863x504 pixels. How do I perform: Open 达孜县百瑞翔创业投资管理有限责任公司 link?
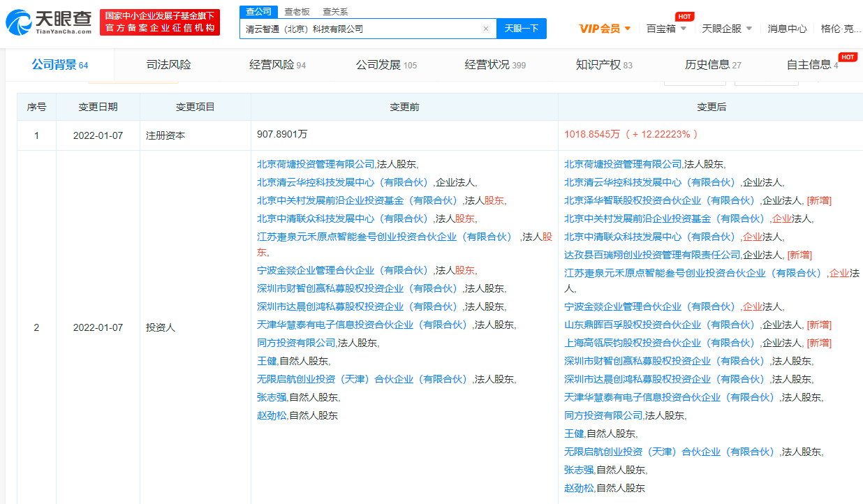[652, 255]
